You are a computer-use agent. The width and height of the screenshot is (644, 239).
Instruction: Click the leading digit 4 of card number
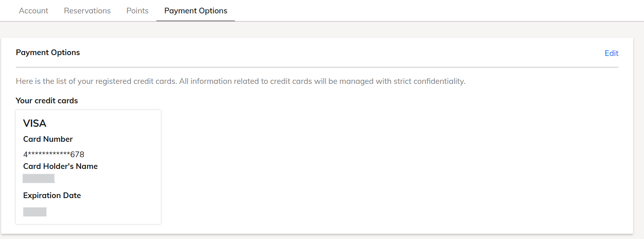[25, 155]
